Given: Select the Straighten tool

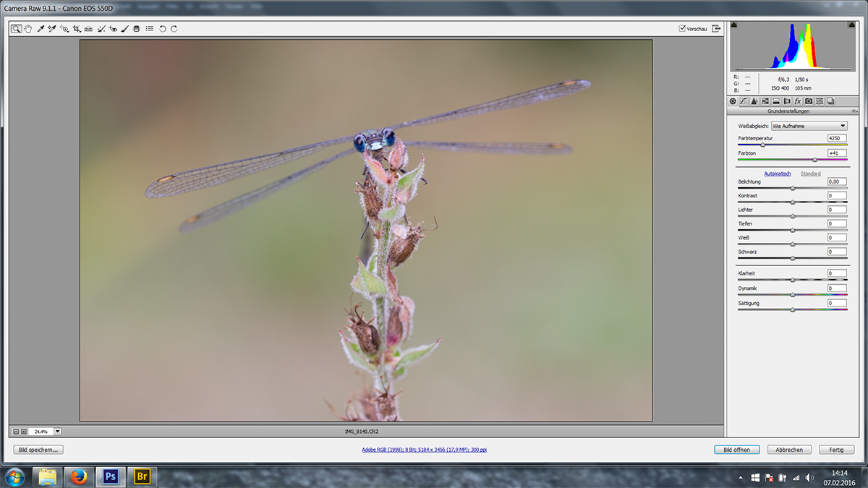Looking at the screenshot, I should 88,29.
